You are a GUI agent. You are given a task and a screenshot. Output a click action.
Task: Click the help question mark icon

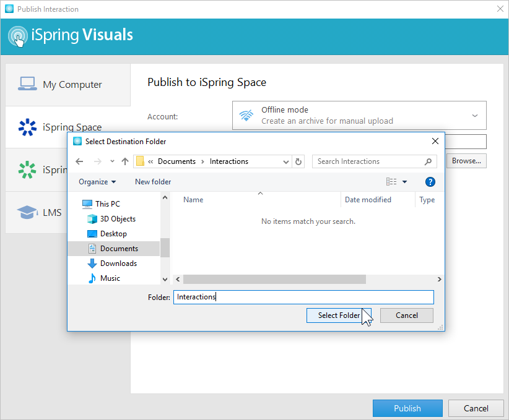430,182
